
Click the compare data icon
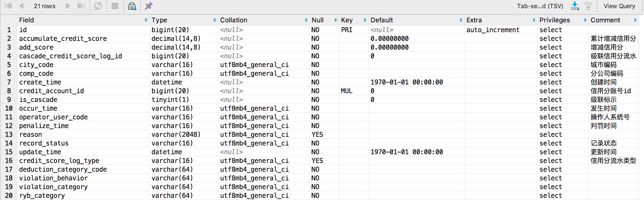(x=132, y=6)
